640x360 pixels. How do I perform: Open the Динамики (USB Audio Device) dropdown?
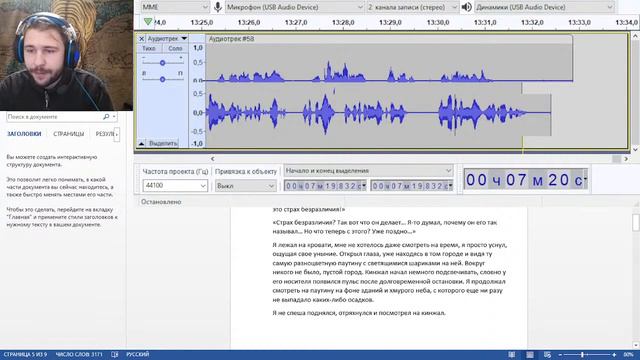[x=544, y=7]
